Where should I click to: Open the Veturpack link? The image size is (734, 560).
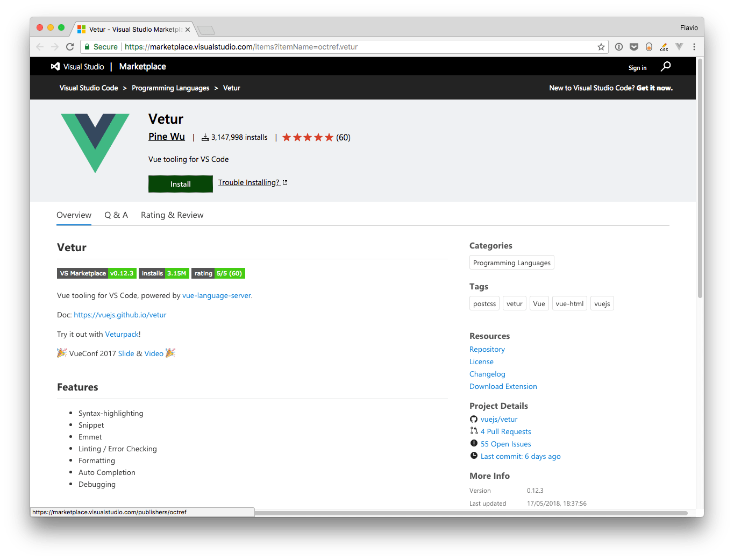[122, 334]
